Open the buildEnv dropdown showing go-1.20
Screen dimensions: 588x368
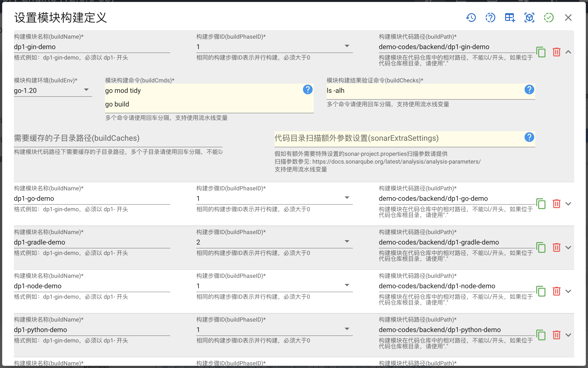[86, 89]
